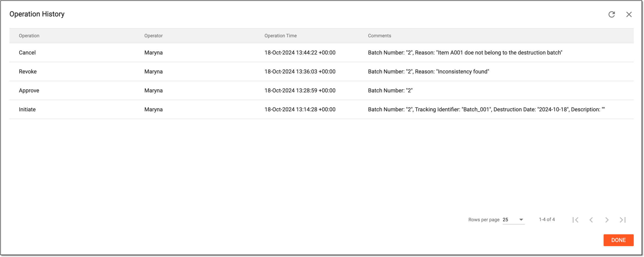Screen dimensions: 644x257
Task: Click the 'Item A001 doe not belong' comment
Action: click(x=465, y=53)
